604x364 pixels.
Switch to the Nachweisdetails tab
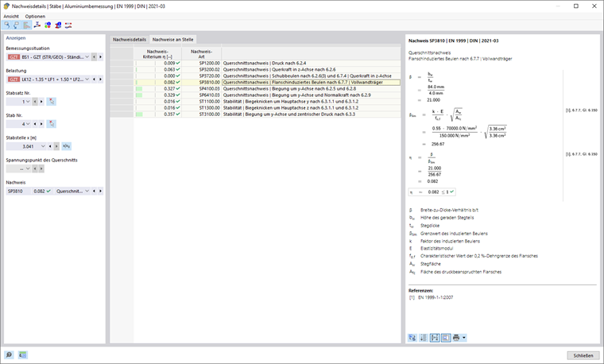(x=130, y=39)
